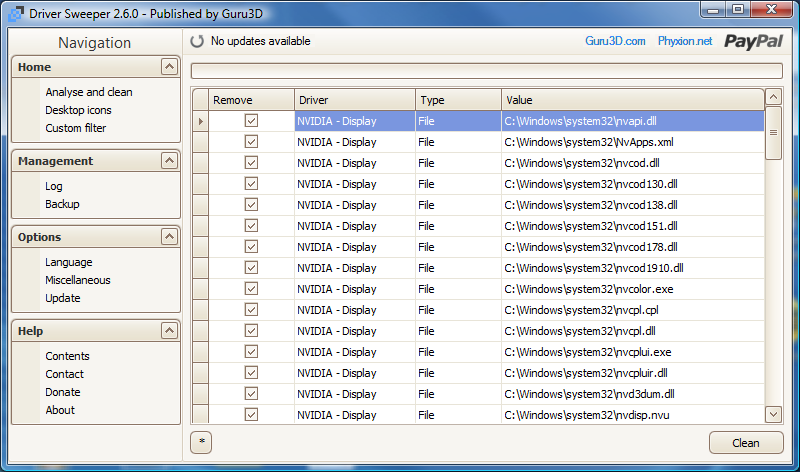
Task: Open the About page
Action: [60, 410]
